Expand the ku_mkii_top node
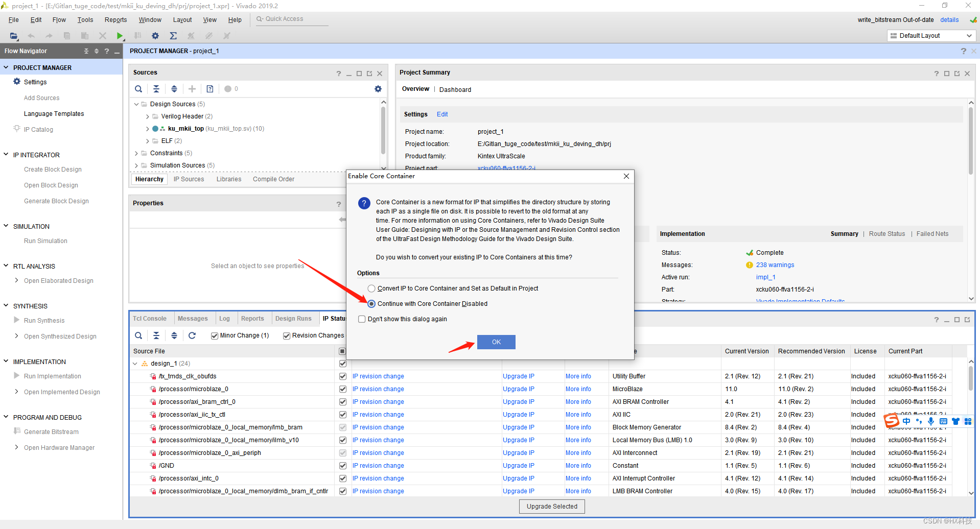 (x=148, y=129)
